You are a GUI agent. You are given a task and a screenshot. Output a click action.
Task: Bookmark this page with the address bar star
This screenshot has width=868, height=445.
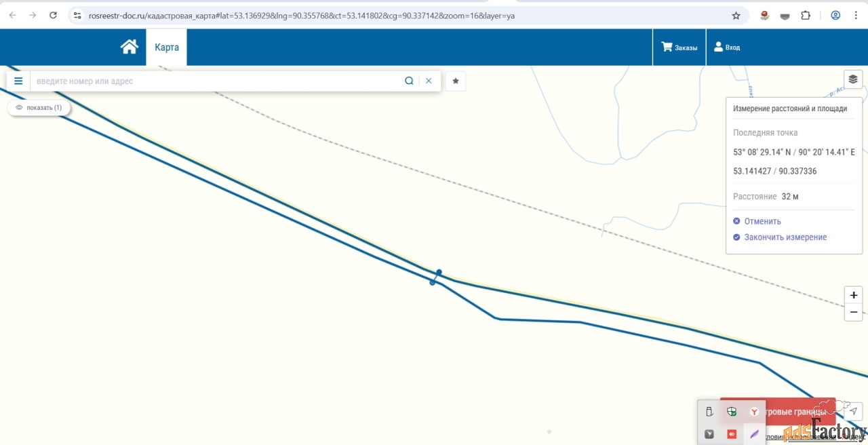[736, 16]
